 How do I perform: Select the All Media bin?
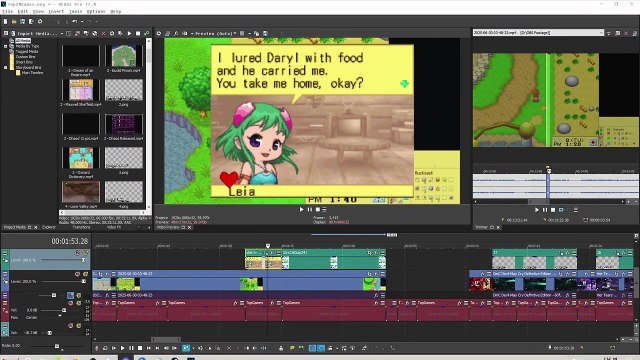pyautogui.click(x=23, y=41)
